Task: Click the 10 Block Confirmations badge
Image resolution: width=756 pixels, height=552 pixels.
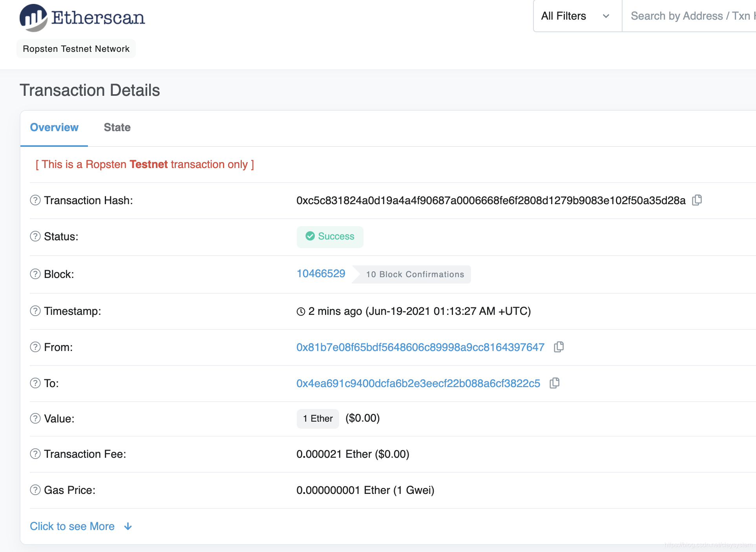Action: (411, 274)
